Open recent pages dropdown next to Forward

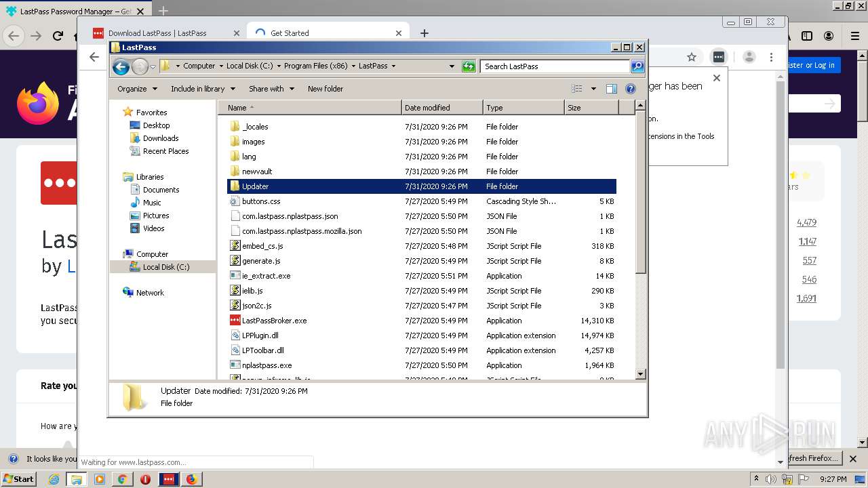[x=153, y=66]
